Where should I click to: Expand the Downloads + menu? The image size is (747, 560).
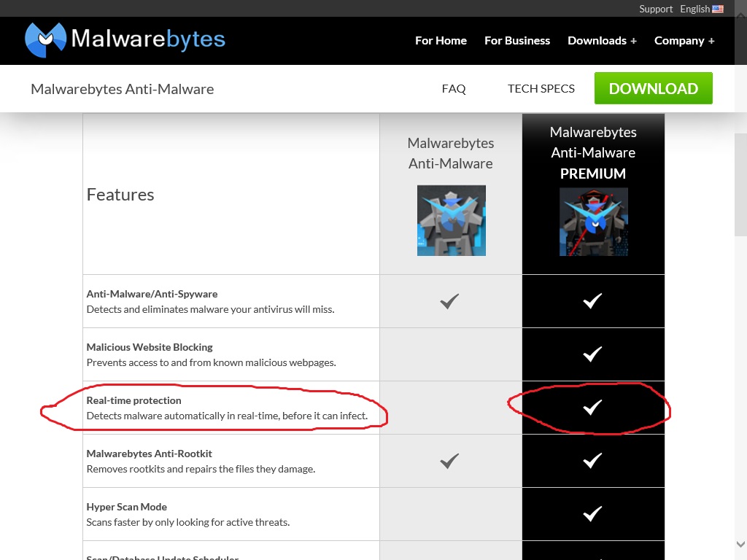tap(602, 41)
